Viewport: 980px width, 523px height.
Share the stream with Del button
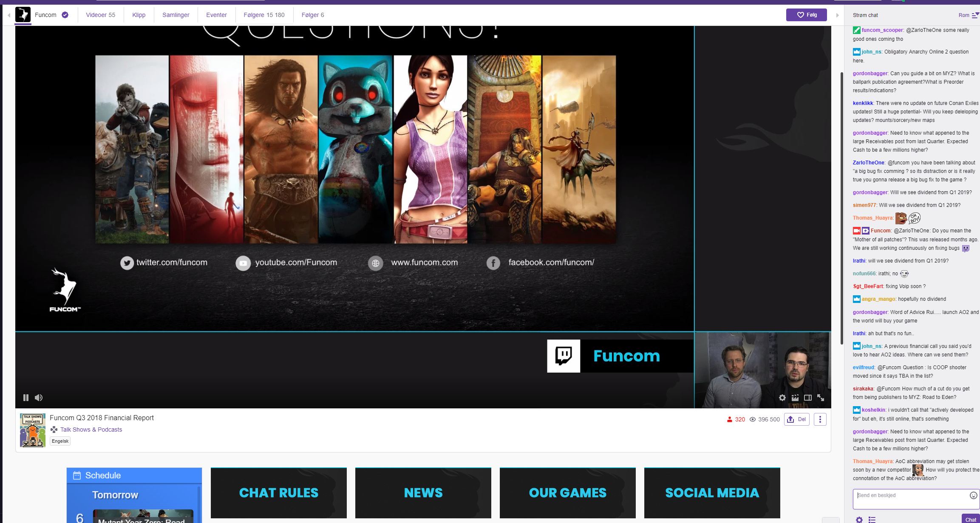796,419
